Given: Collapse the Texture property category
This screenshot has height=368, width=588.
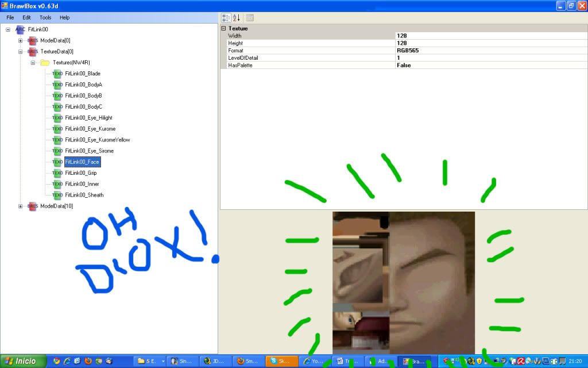Looking at the screenshot, I should tap(224, 28).
